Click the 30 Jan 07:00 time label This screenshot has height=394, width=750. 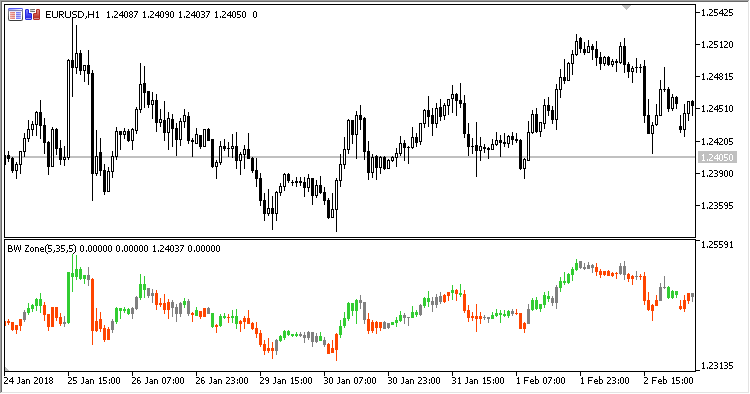350,381
